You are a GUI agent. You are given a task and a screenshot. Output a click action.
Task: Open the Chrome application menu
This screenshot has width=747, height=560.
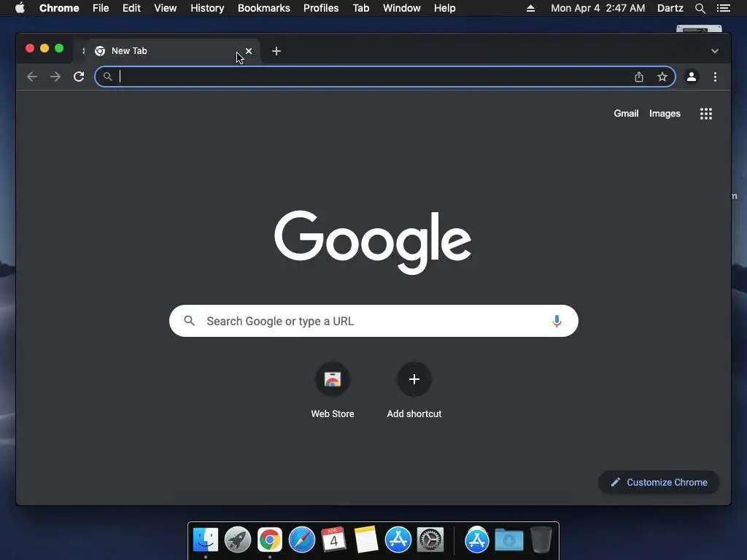(59, 8)
